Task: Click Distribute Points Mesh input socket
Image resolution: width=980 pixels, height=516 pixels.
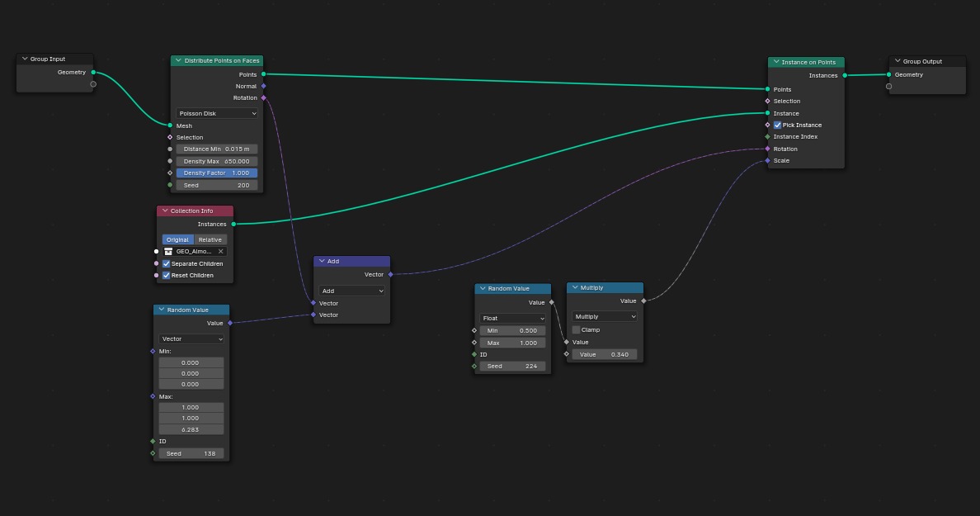Action: tap(170, 125)
